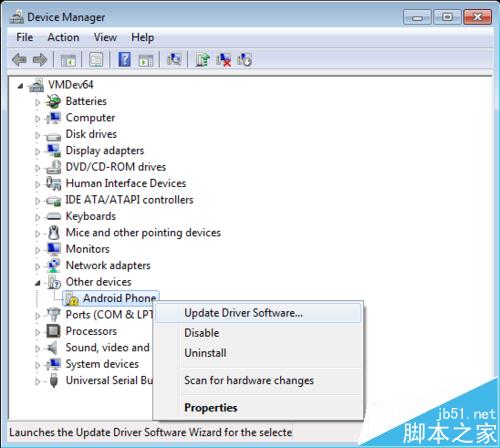Viewport: 500px width, 448px height.
Task: Expand the Monitors node
Action: tap(38, 250)
